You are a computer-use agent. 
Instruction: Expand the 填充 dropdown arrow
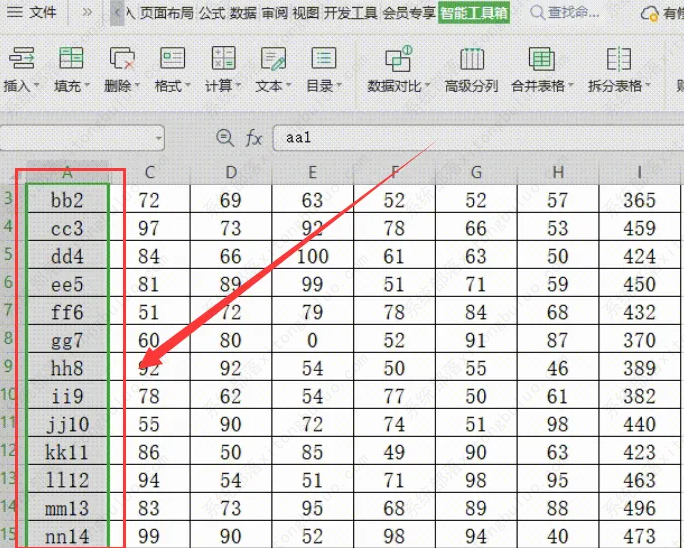click(87, 86)
